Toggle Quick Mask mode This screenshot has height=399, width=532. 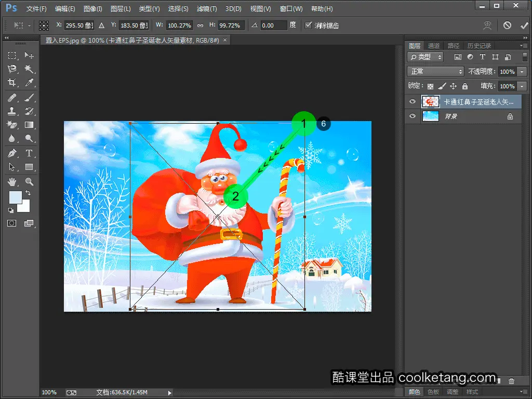click(12, 223)
